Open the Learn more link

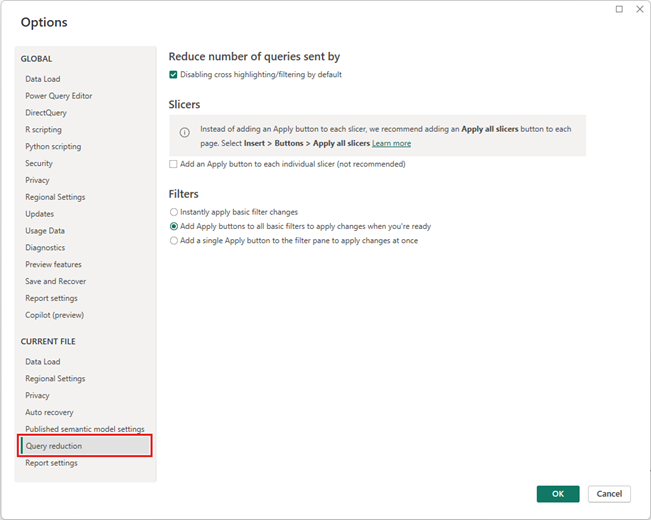pyautogui.click(x=391, y=144)
